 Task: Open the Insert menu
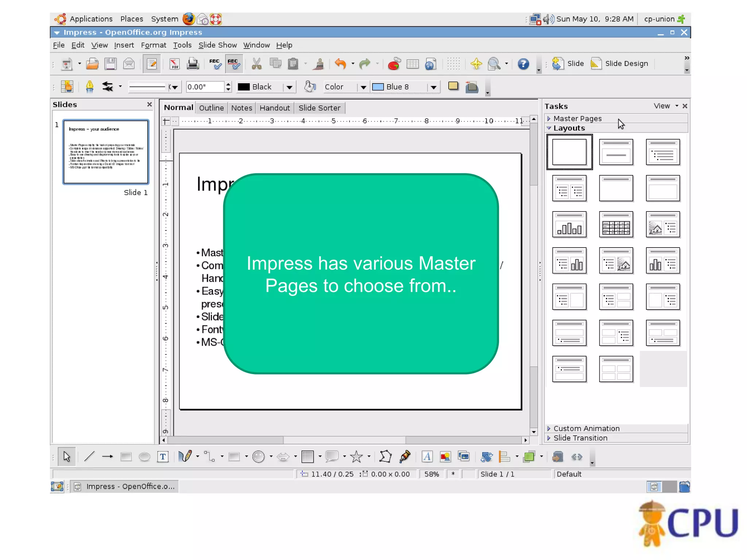click(x=124, y=45)
